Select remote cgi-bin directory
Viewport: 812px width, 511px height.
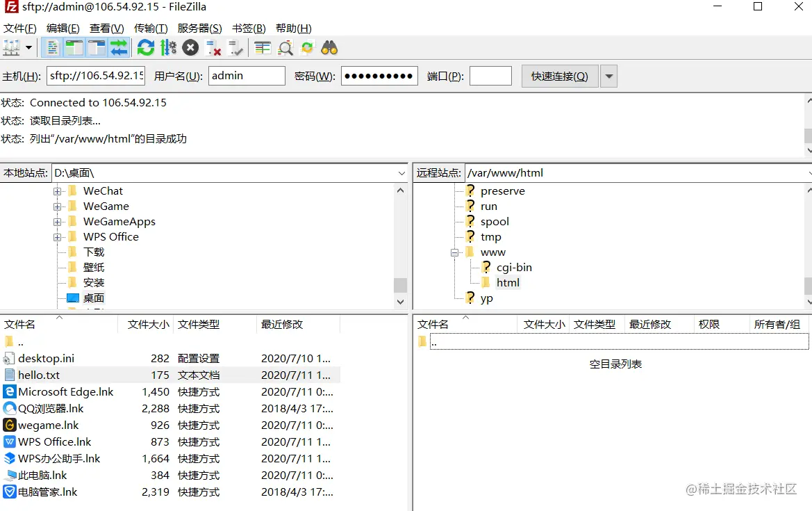point(514,268)
